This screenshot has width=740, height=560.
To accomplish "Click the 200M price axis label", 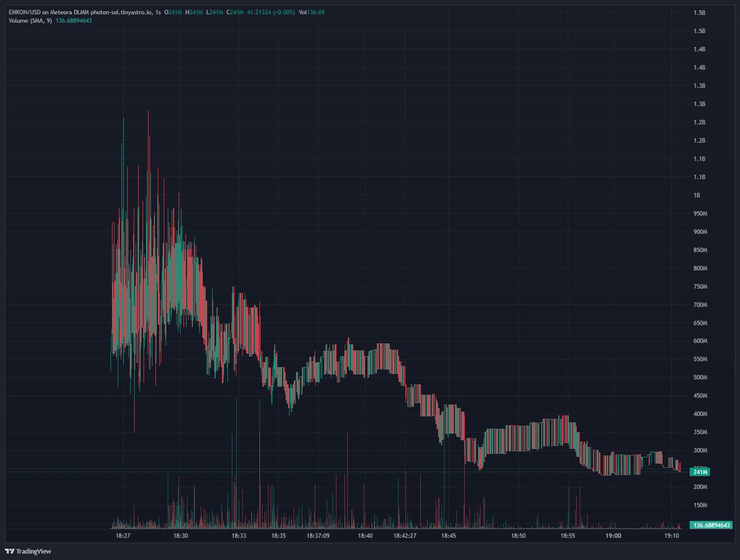I will (700, 487).
